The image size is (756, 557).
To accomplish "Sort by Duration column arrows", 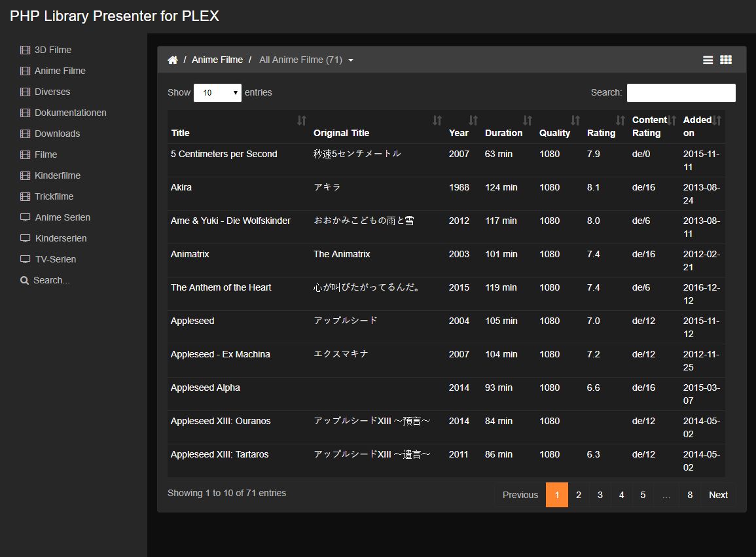I will [x=527, y=120].
